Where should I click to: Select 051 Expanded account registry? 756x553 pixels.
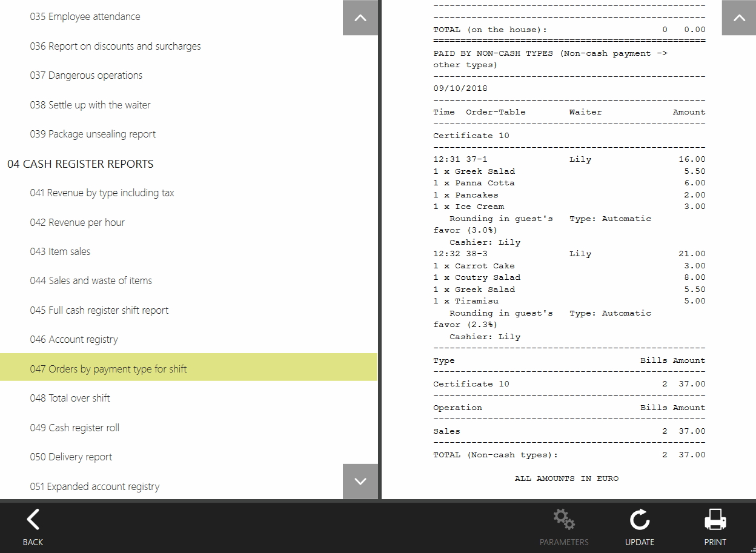point(94,486)
